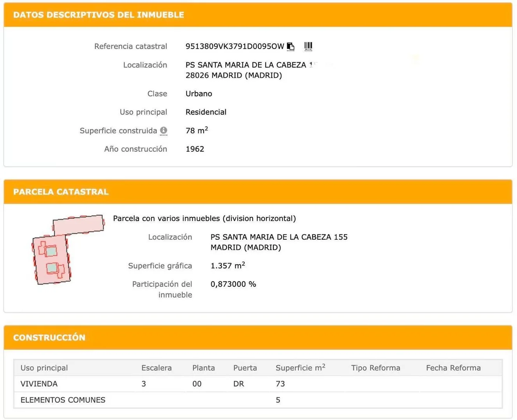Image resolution: width=517 pixels, height=420 pixels.
Task: Click the Parcela con varios inmuebles description
Action: [x=204, y=218]
